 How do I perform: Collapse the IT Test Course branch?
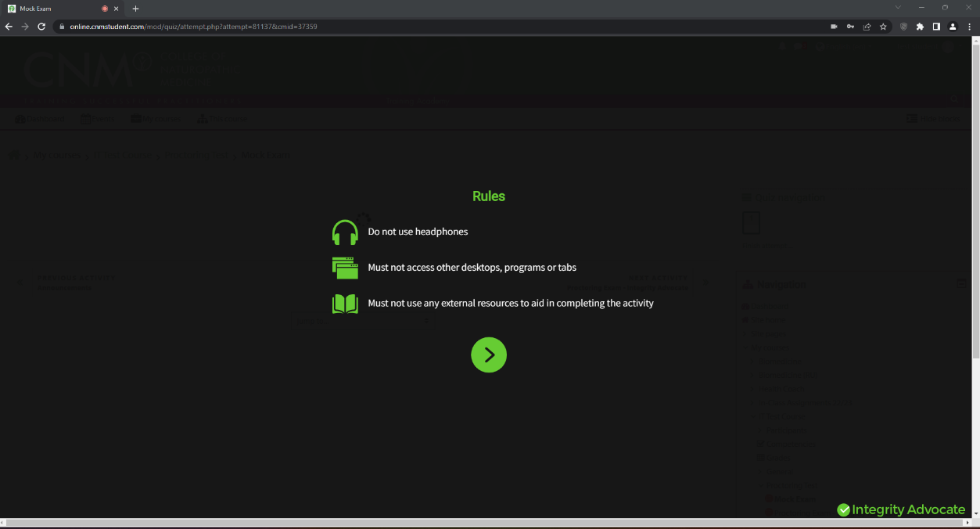(x=752, y=416)
